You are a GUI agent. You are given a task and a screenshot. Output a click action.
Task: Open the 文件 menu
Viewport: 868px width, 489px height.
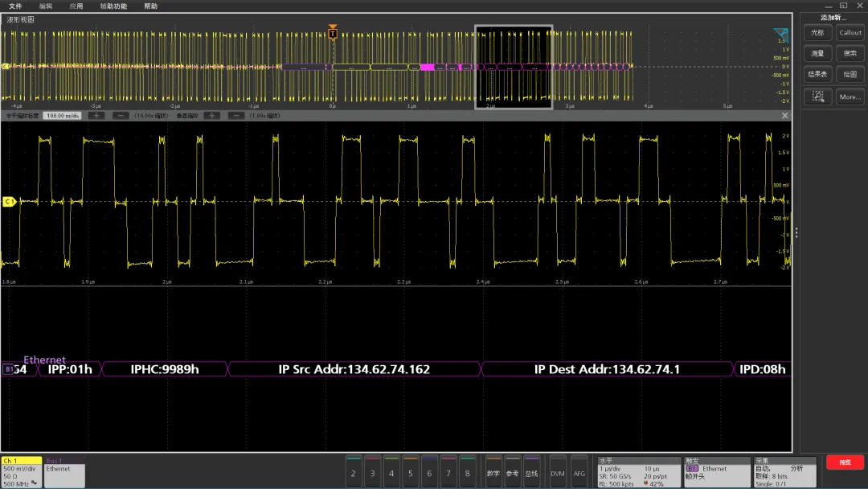(x=15, y=6)
